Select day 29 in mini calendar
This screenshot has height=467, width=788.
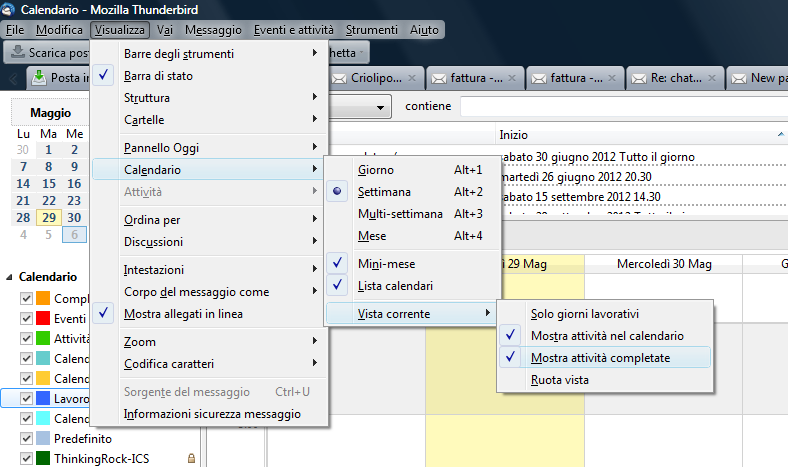point(49,218)
